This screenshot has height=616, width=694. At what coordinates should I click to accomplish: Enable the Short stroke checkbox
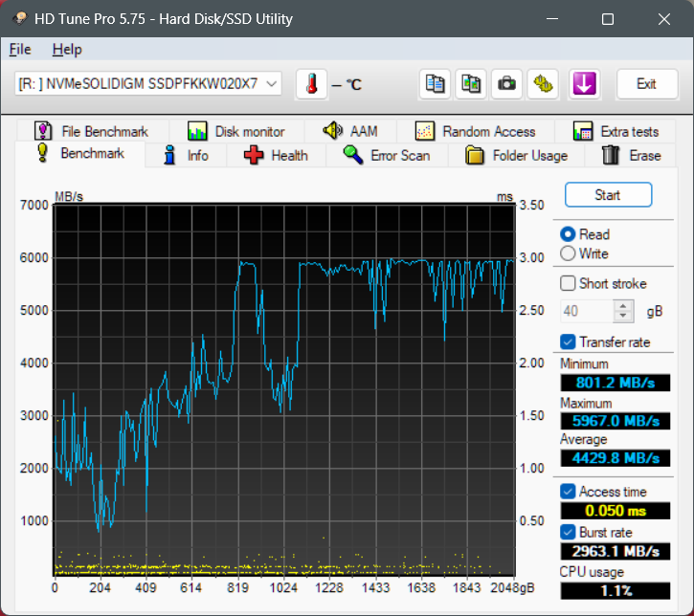click(x=568, y=283)
